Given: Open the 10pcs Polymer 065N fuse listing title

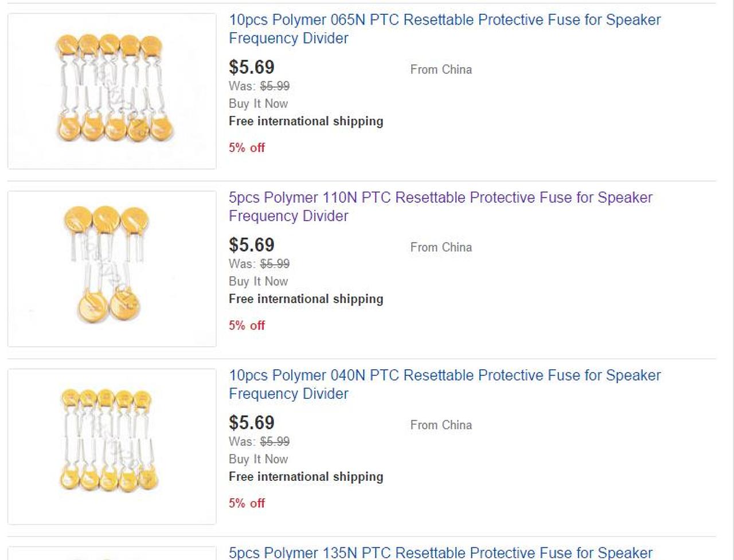Looking at the screenshot, I should [444, 20].
